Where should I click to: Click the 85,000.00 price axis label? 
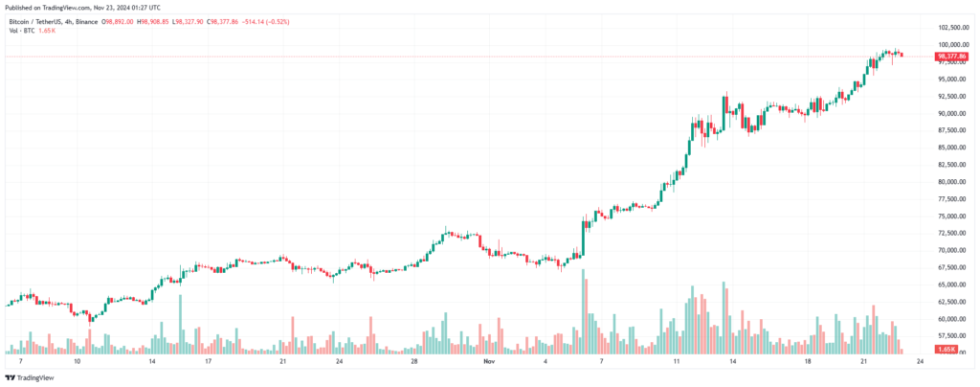(952, 148)
